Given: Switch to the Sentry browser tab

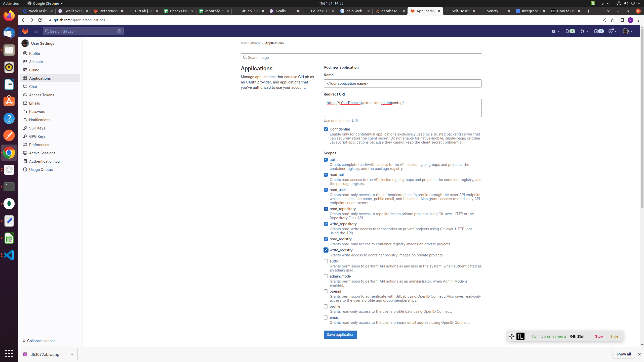Looking at the screenshot, I should (x=493, y=11).
